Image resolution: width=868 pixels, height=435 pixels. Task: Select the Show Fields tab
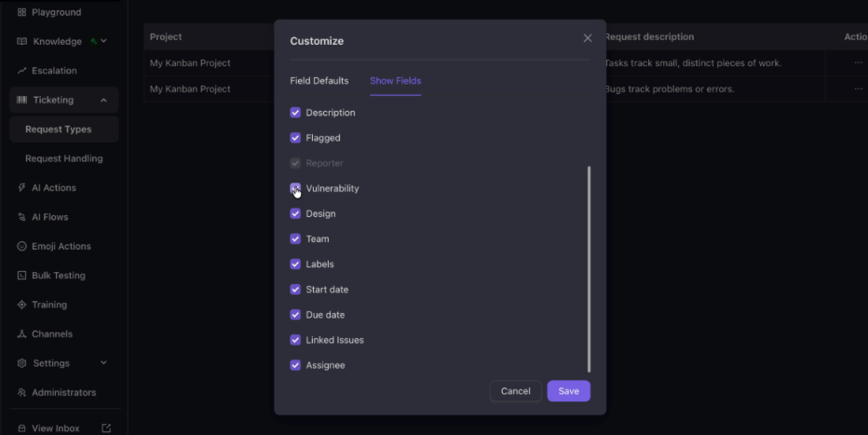[395, 81]
